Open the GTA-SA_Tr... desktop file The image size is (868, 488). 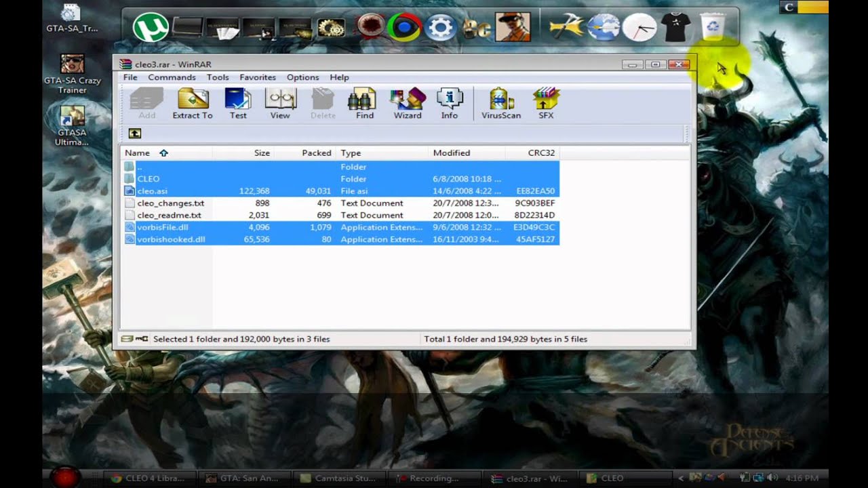tap(72, 18)
